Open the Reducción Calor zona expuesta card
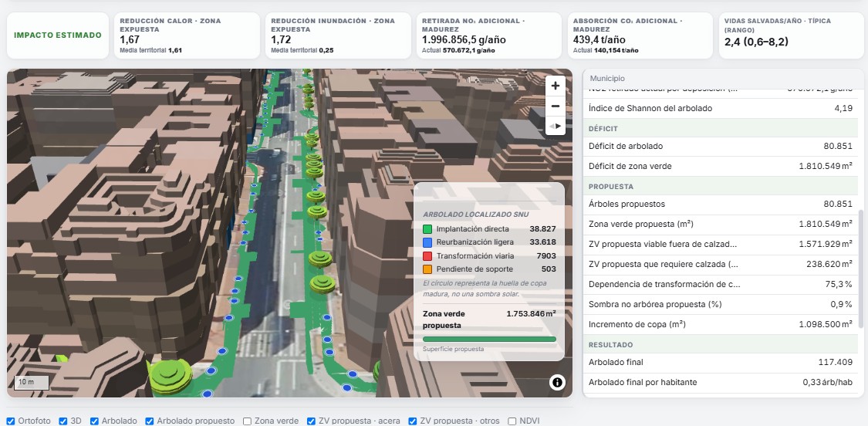 (x=187, y=35)
